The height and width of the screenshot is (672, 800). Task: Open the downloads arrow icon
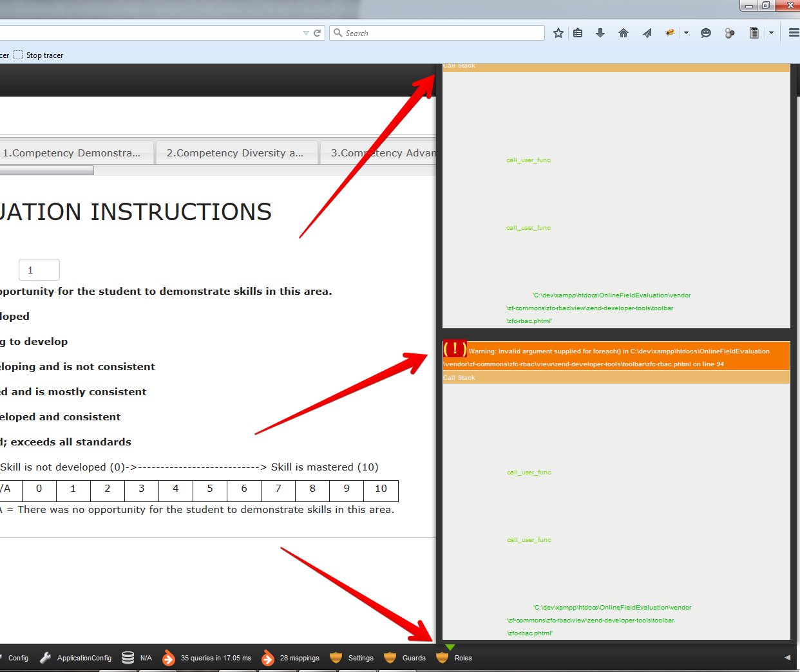tap(600, 33)
